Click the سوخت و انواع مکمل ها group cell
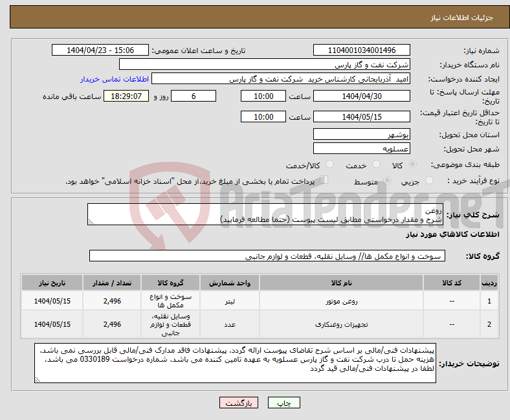 click(170, 302)
